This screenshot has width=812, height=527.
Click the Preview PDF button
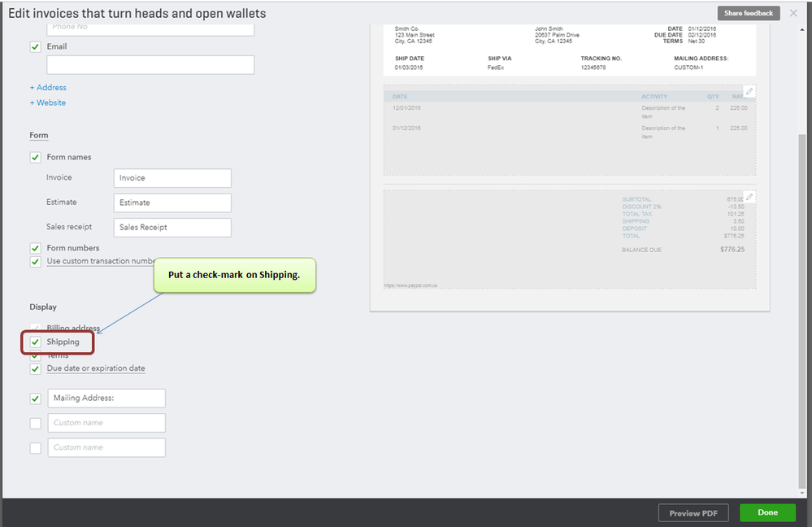tap(693, 512)
